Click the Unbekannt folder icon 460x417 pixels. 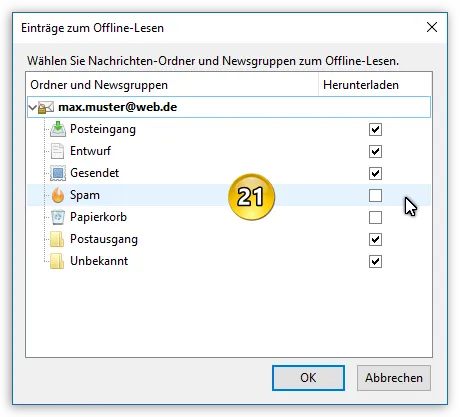(x=57, y=261)
